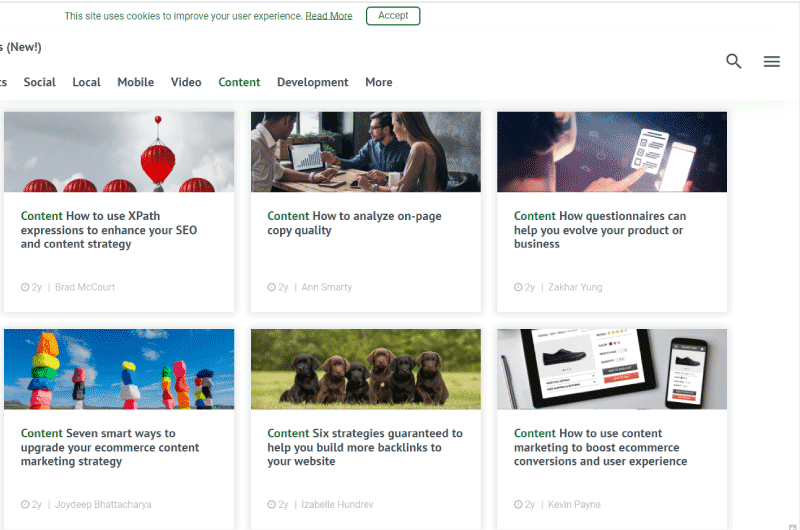800x530 pixels.
Task: Open colorful stacked rocks image
Action: tap(119, 369)
